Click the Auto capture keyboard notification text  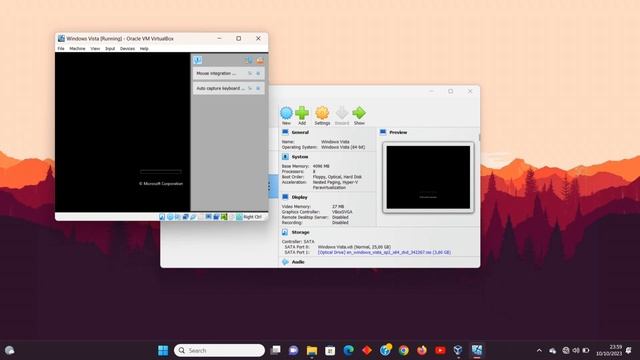coord(220,88)
